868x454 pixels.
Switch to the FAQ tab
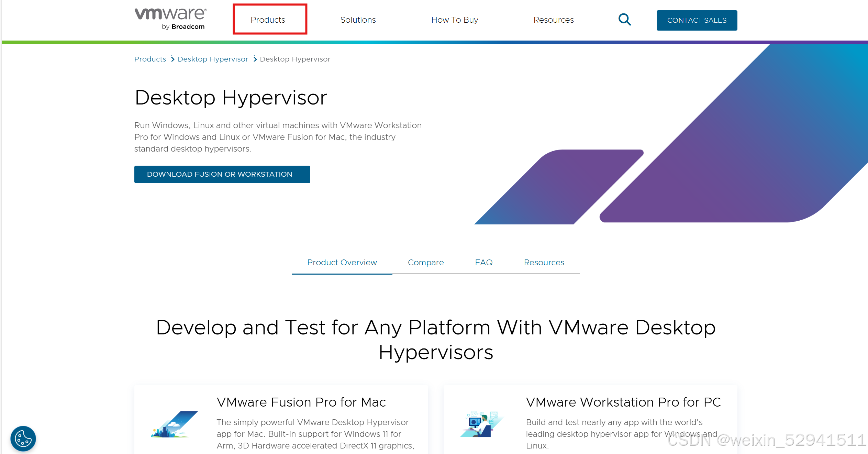click(484, 263)
